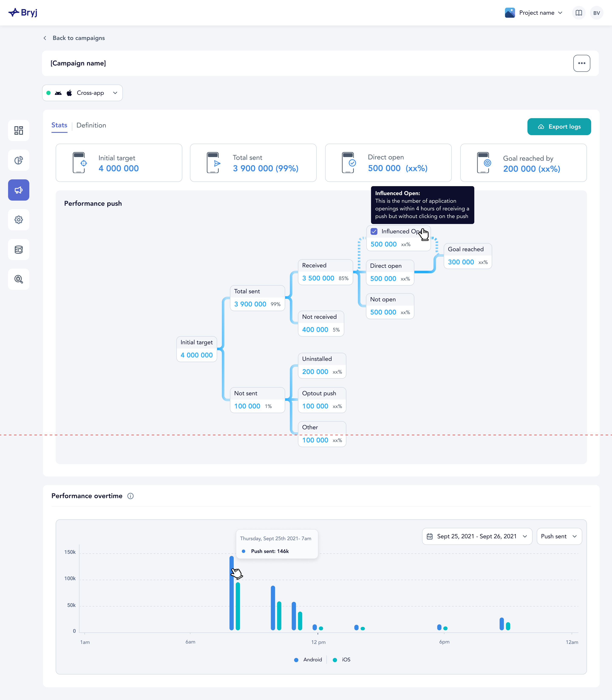This screenshot has height=700, width=612.
Task: Select the database search sidebar icon
Action: pos(18,249)
